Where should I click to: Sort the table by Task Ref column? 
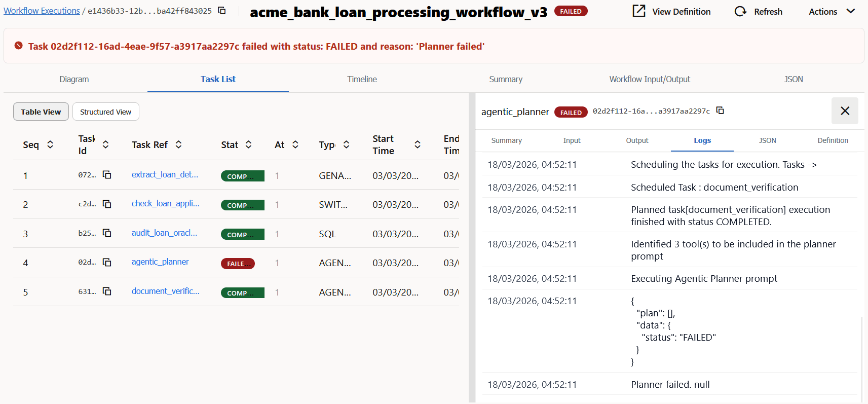pyautogui.click(x=178, y=144)
